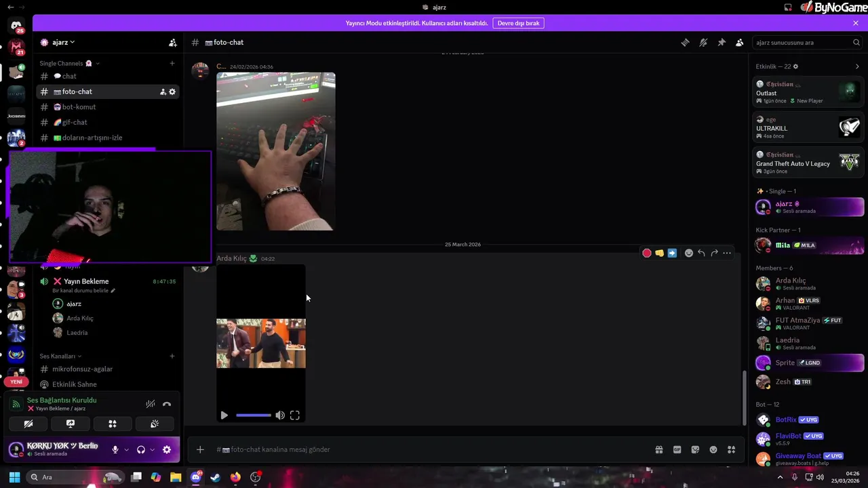Open microphone input options arrow
The image size is (868, 488).
point(126,449)
